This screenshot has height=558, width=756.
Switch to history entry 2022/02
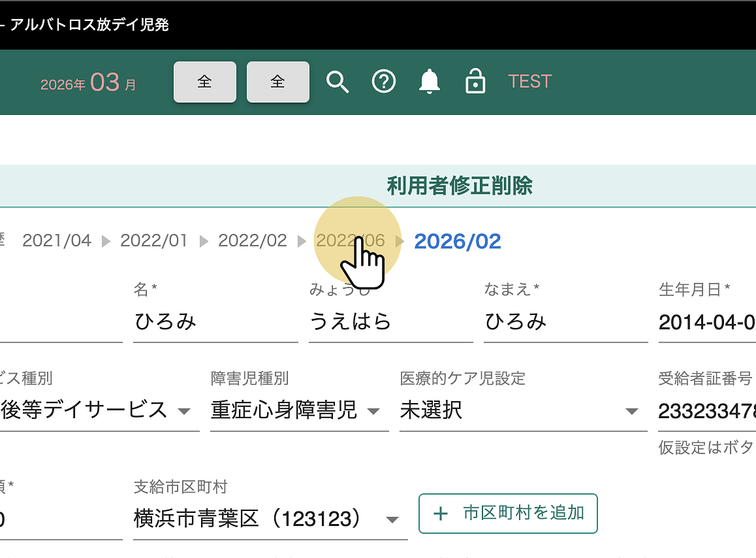point(252,241)
